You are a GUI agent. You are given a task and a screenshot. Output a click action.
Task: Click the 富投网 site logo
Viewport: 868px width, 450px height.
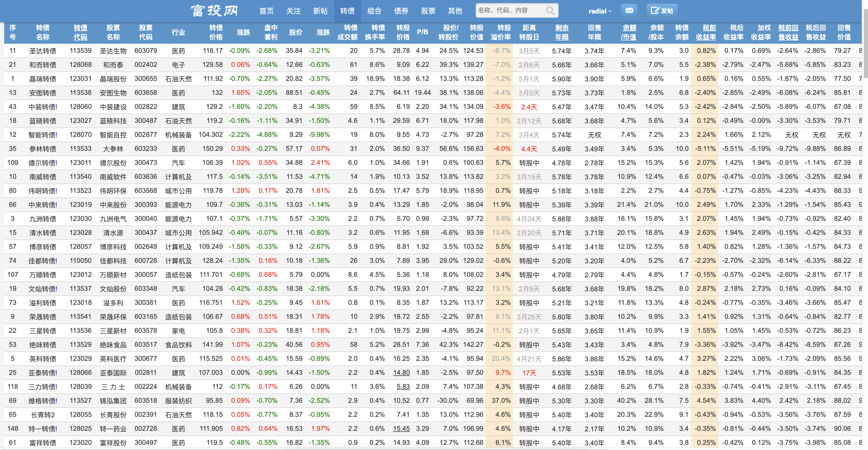[x=214, y=11]
